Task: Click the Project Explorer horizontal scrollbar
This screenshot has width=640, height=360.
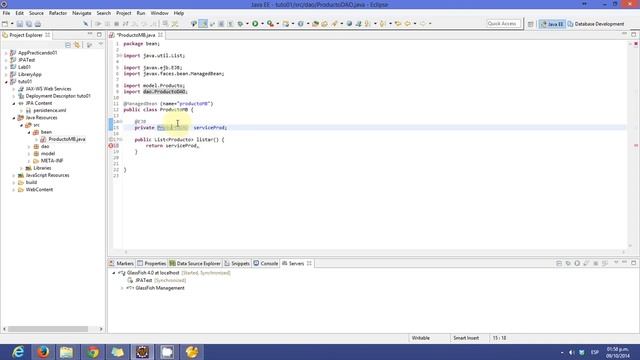Action: click(48, 329)
